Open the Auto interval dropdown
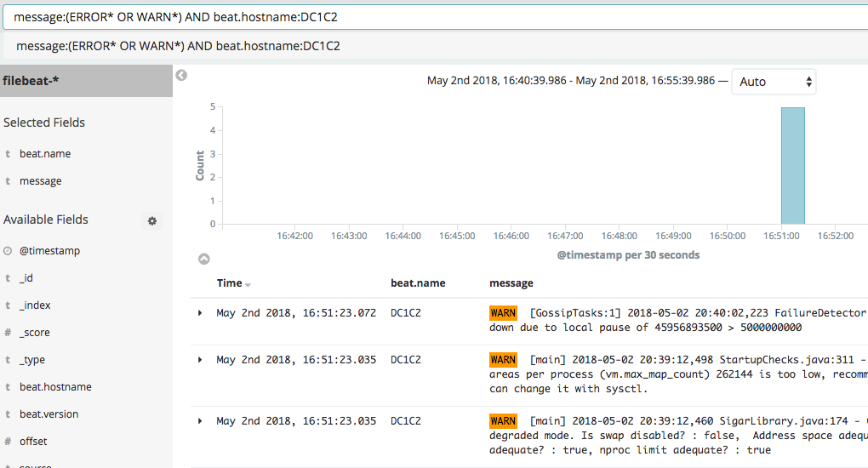 774,82
